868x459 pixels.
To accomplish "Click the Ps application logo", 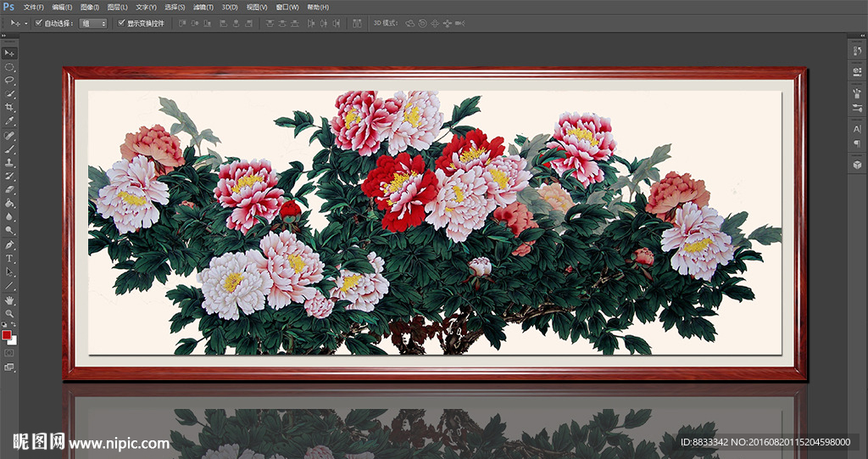I will pos(8,7).
